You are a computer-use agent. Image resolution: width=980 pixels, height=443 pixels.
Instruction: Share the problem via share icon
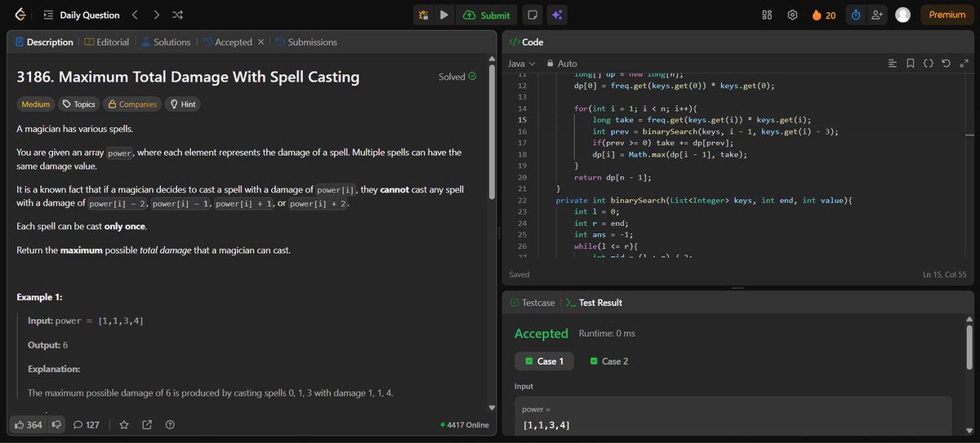[x=147, y=424]
